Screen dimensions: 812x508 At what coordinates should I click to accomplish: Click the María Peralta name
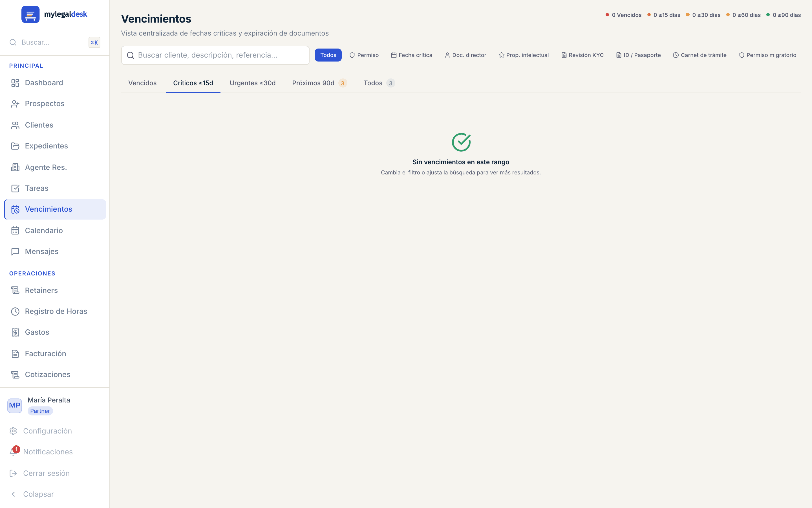pyautogui.click(x=49, y=400)
